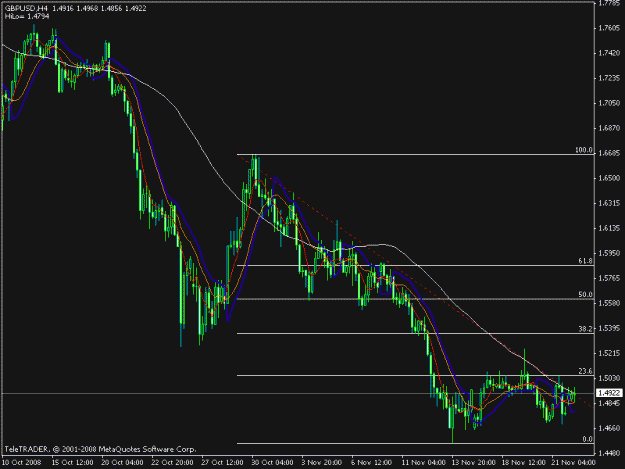
Task: Click the 1.5580 price scale value
Action: (x=609, y=303)
